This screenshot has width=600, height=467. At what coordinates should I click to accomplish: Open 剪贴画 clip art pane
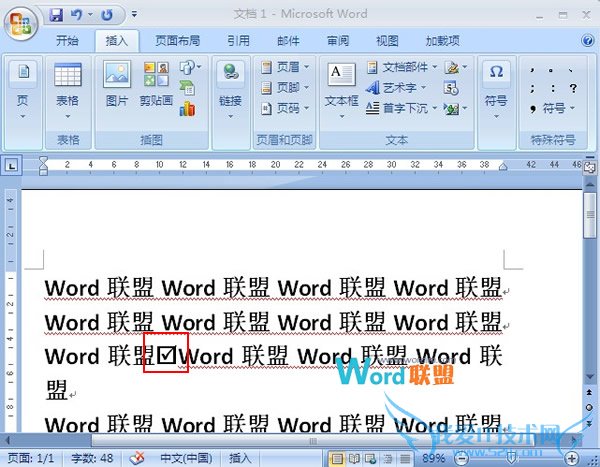(x=156, y=84)
